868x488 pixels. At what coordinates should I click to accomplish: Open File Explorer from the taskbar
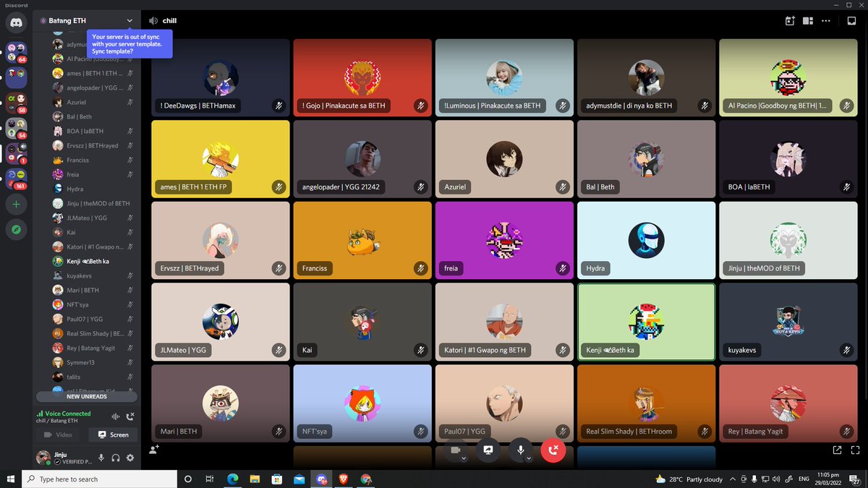[x=255, y=479]
